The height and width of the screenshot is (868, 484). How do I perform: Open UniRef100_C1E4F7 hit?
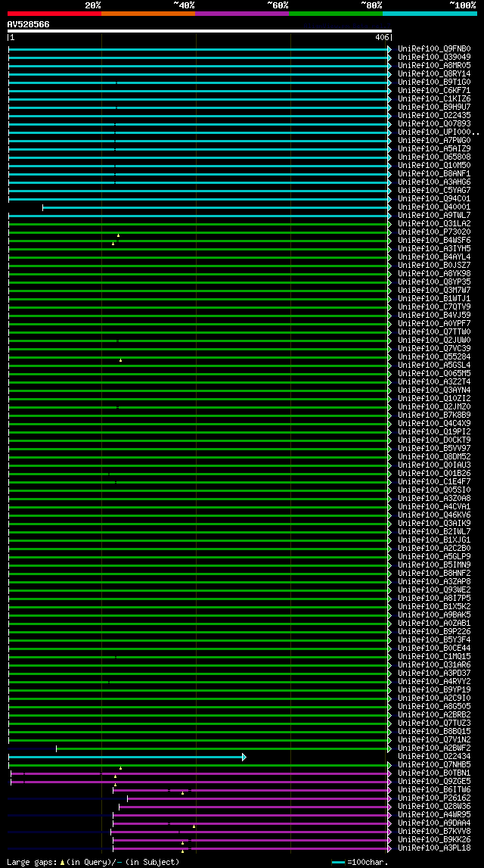(x=434, y=481)
